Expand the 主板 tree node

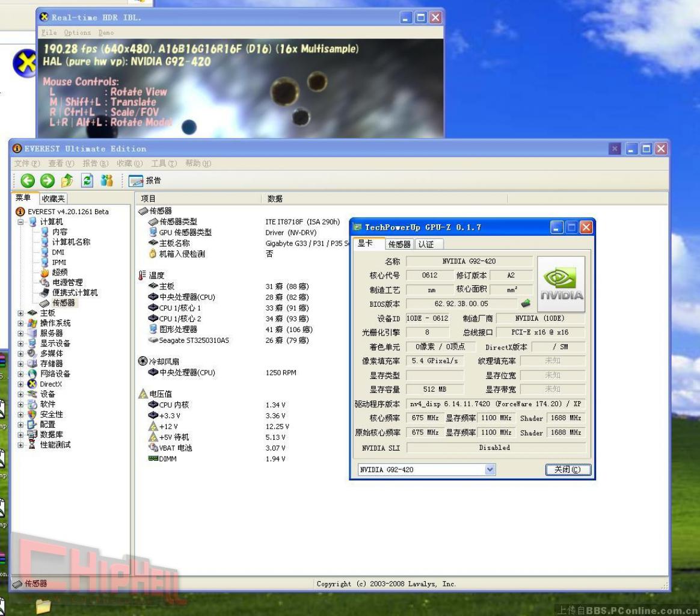[20, 313]
